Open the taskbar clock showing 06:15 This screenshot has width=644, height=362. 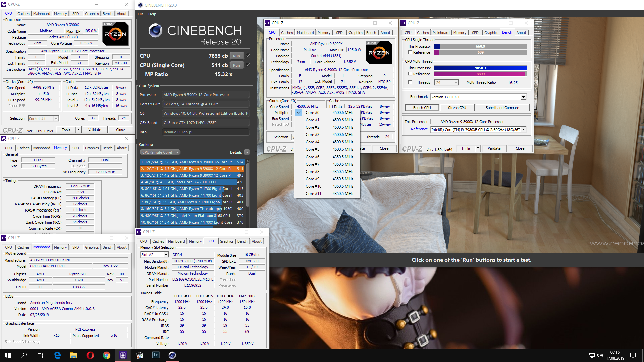pos(615,355)
